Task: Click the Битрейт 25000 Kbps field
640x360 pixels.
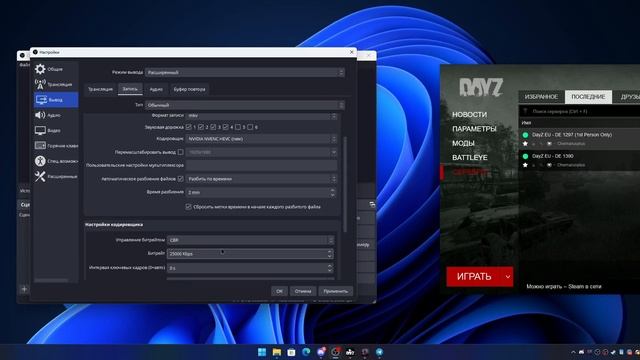Action: click(x=251, y=254)
